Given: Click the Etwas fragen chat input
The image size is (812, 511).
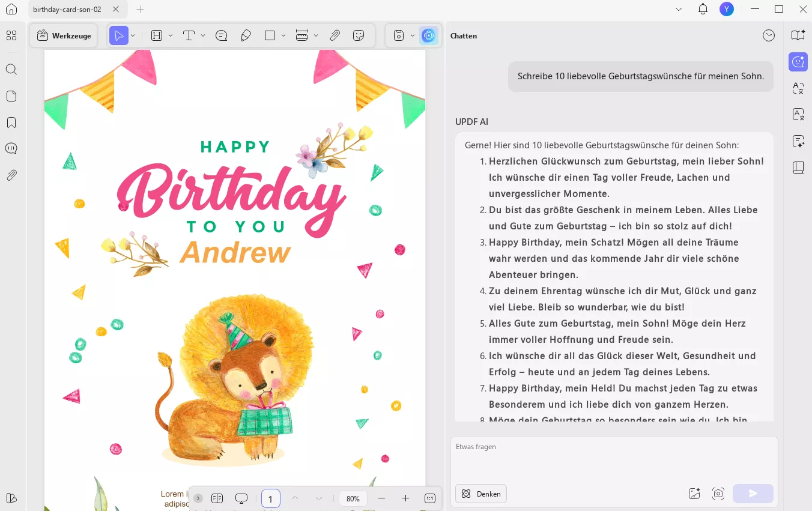Looking at the screenshot, I should click(x=613, y=456).
